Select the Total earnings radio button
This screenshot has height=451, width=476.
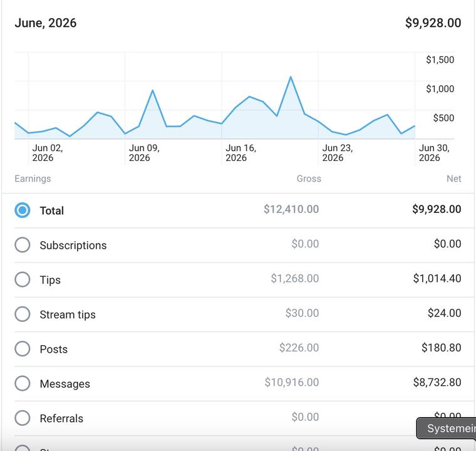click(23, 210)
